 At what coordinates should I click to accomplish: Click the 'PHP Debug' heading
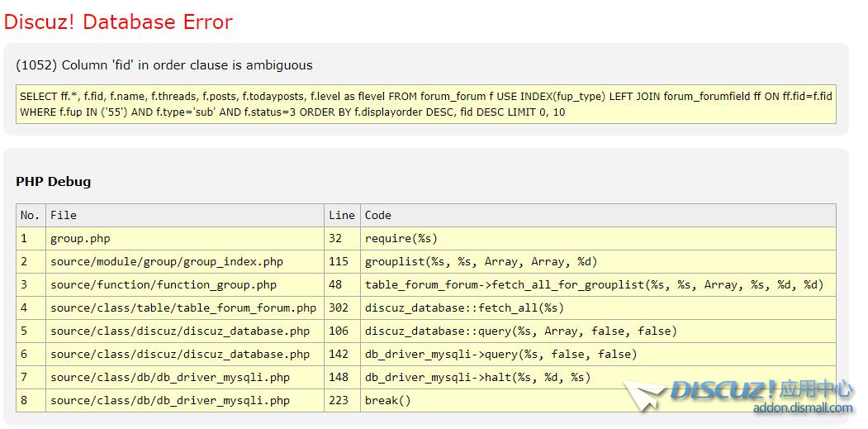pos(54,182)
